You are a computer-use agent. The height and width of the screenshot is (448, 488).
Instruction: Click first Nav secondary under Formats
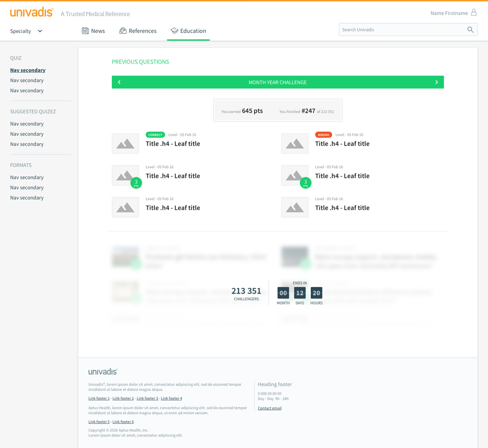tap(27, 177)
